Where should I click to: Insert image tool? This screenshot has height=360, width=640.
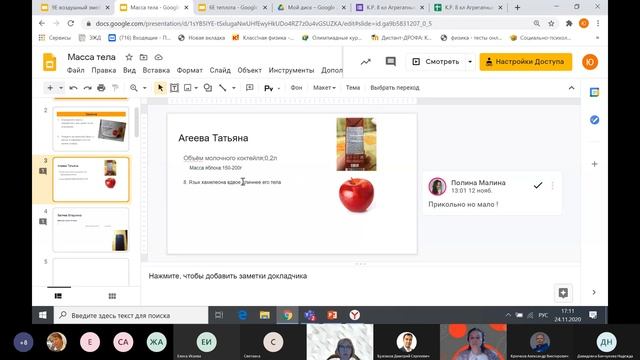(x=188, y=88)
